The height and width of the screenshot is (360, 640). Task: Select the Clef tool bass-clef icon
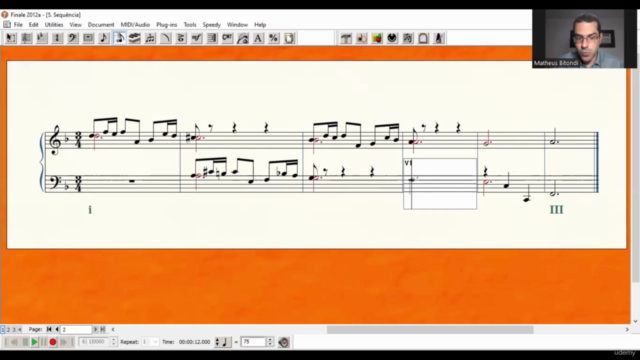[73, 38]
